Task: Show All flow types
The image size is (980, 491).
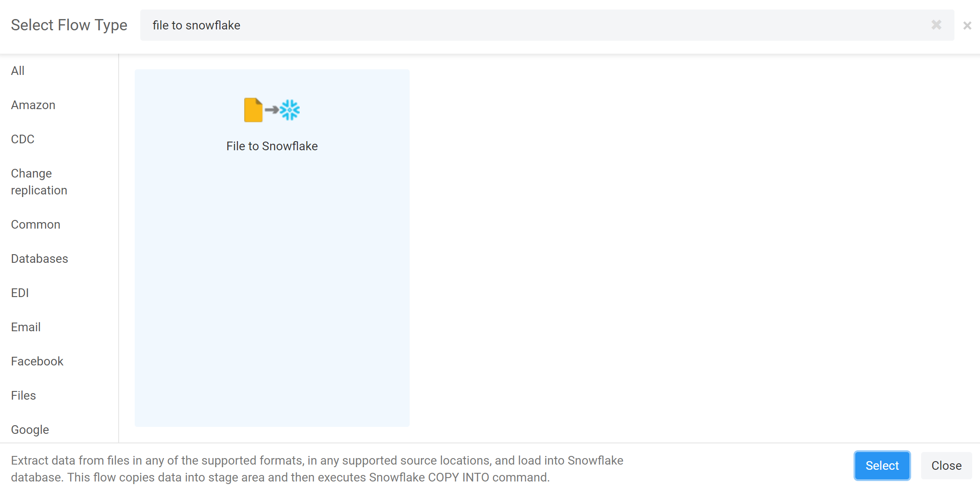Action: (x=18, y=71)
